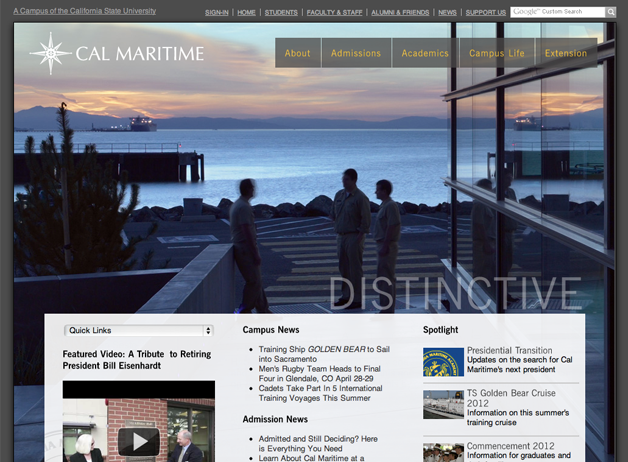Click the Commencement 2012 thumbnail
628x462 pixels.
click(443, 452)
